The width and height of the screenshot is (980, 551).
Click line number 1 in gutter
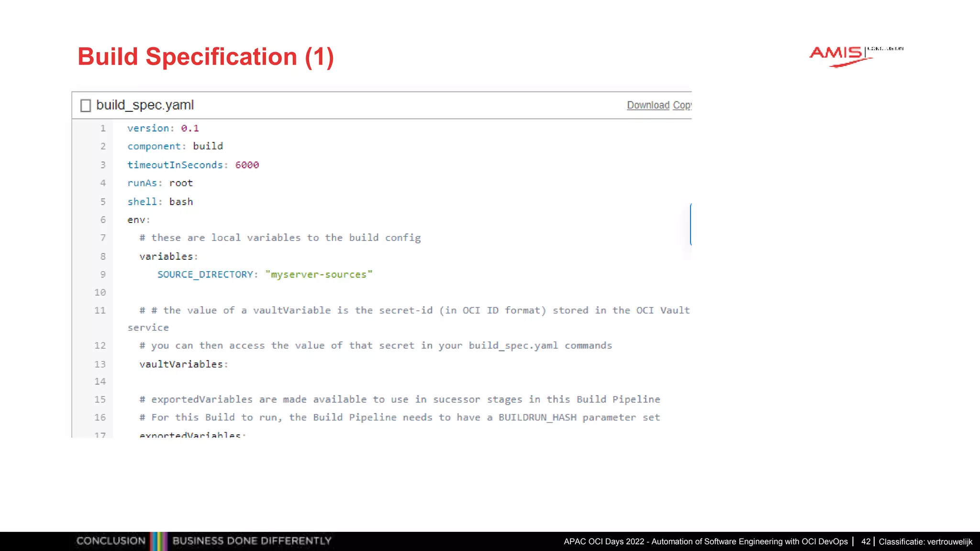[102, 128]
